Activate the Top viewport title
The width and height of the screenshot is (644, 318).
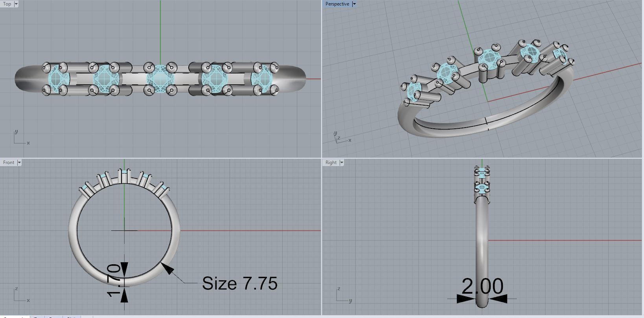[7, 4]
